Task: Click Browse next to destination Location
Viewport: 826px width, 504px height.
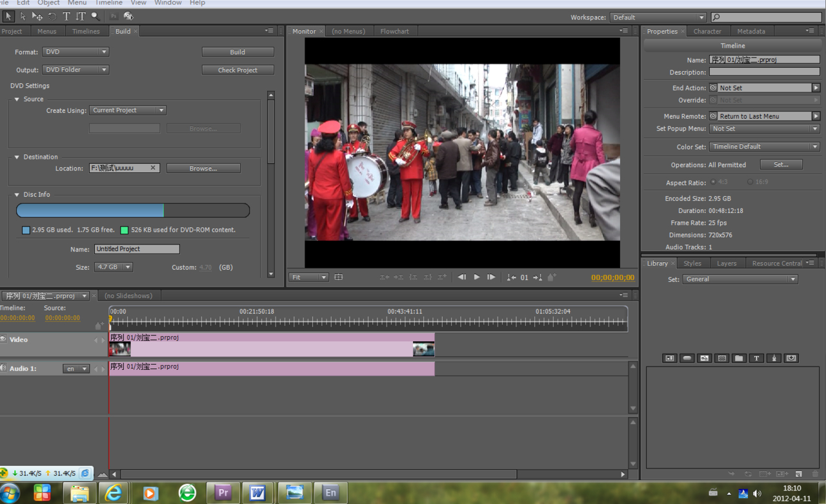Action: [203, 168]
